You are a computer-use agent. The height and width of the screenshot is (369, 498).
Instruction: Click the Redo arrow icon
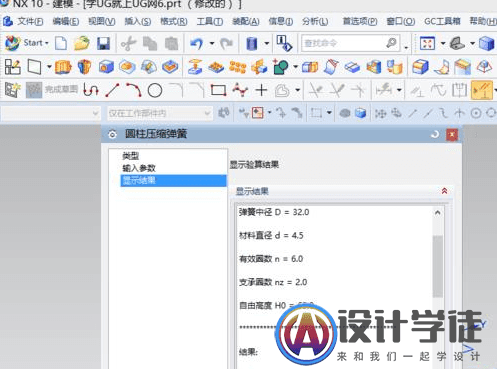[x=227, y=44]
